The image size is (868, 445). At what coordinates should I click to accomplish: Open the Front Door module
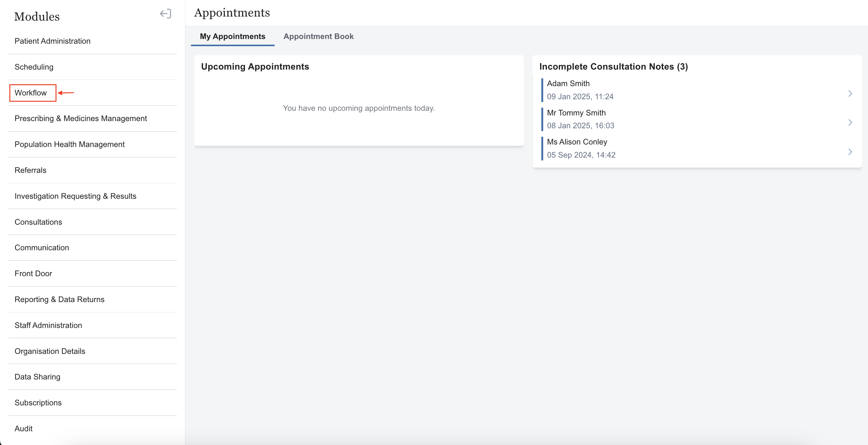(33, 273)
